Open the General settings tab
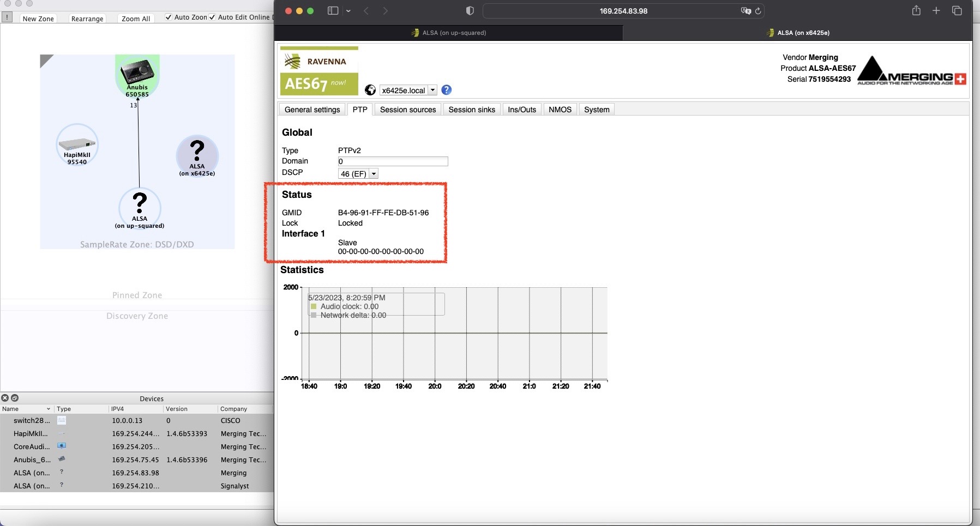This screenshot has height=526, width=980. (312, 110)
